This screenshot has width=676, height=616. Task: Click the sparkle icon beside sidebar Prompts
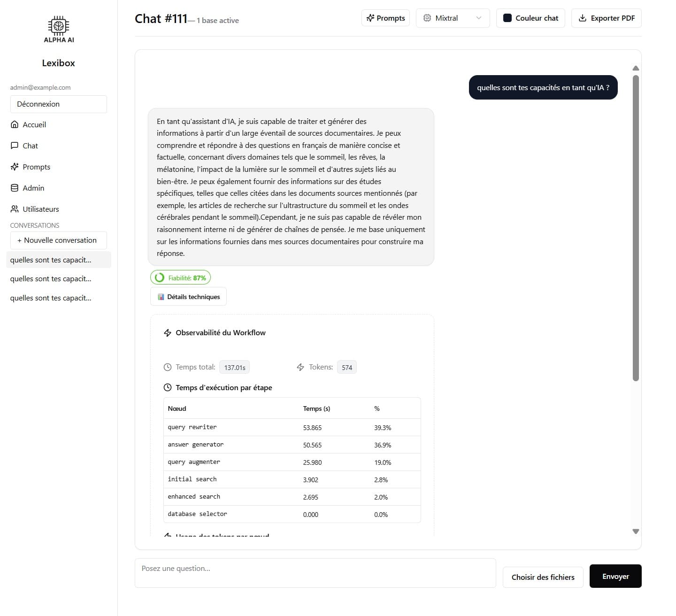pos(15,167)
